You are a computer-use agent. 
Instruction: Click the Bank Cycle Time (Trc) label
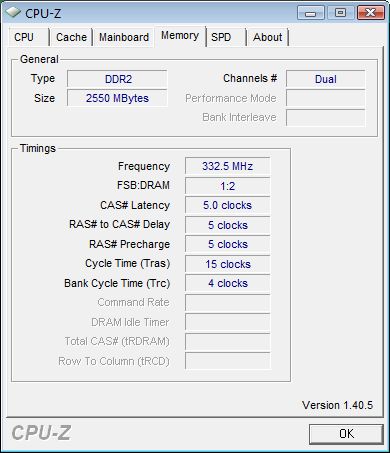click(117, 283)
